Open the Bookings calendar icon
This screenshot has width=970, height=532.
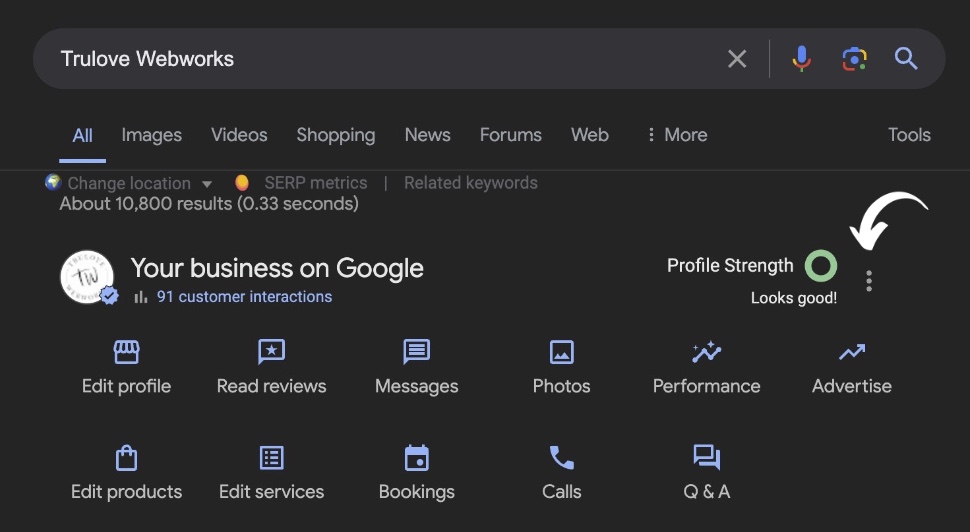416,458
